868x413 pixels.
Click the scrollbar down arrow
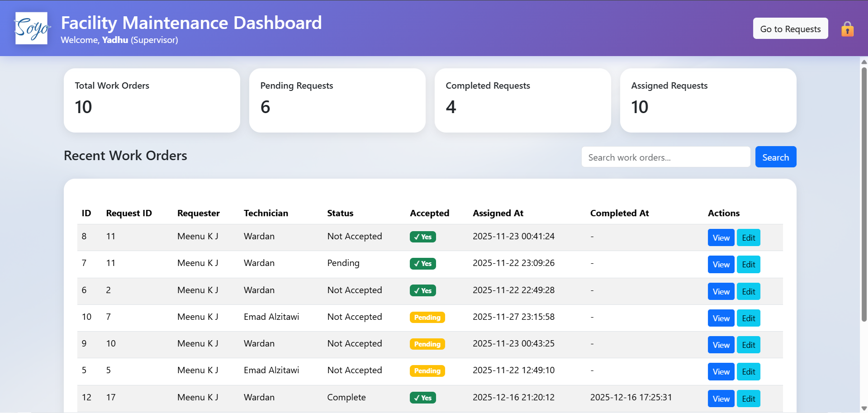click(864, 408)
